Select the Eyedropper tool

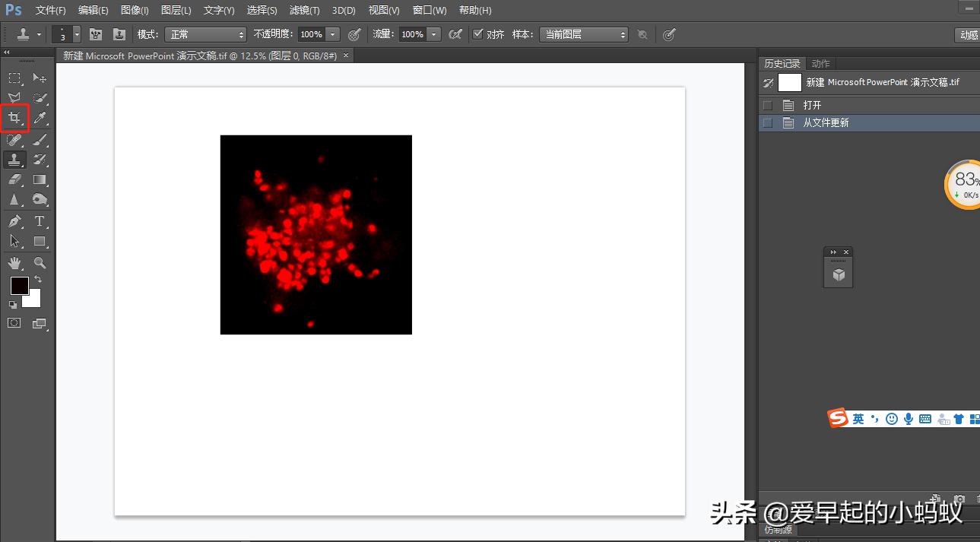point(40,119)
